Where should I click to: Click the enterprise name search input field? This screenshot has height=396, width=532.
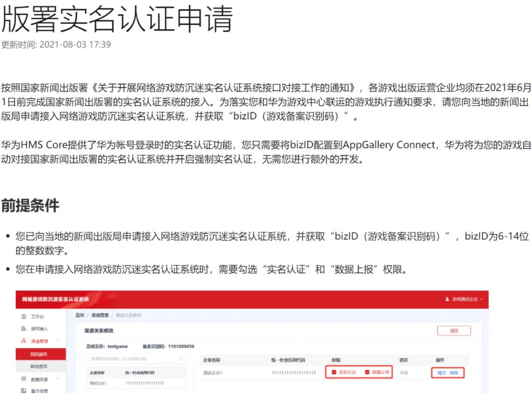pyautogui.click(x=136, y=359)
